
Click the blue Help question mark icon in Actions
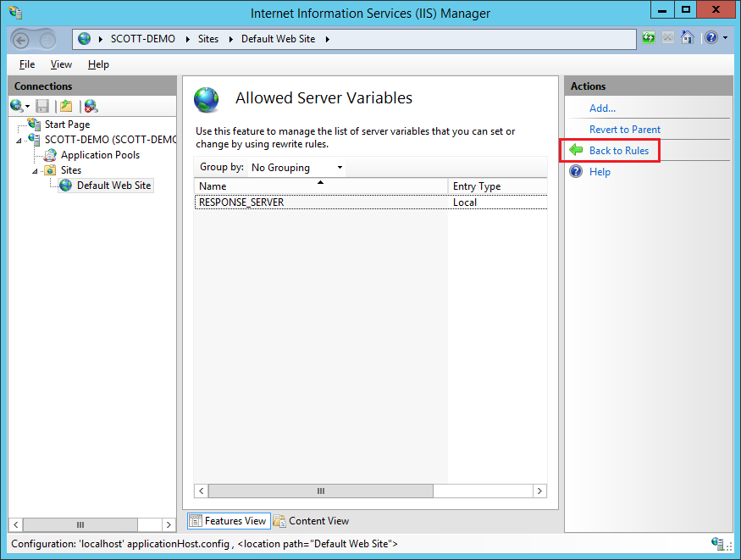tap(576, 172)
